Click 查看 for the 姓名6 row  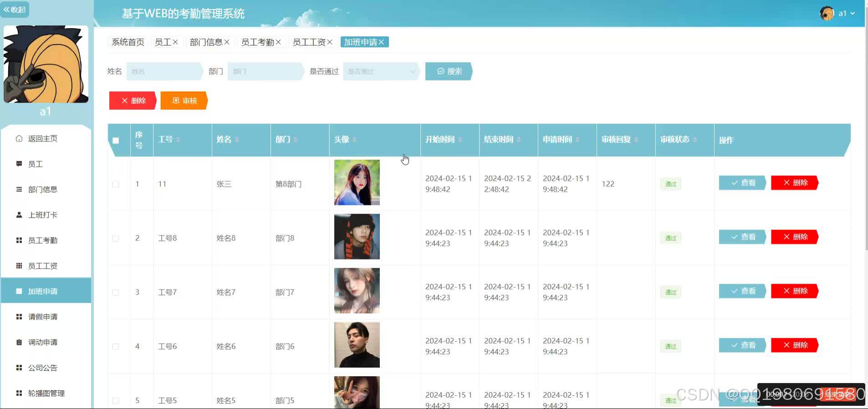coord(742,345)
